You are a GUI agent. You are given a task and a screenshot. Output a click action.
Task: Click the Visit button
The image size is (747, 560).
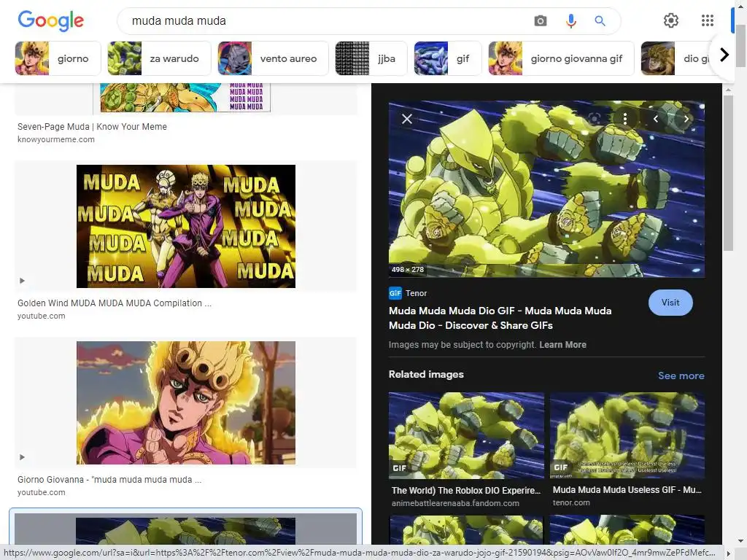point(670,303)
